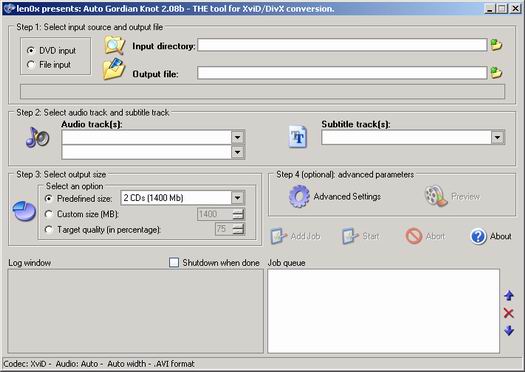Click the Start button text
Image resolution: width=525 pixels, height=372 pixels.
coord(371,236)
